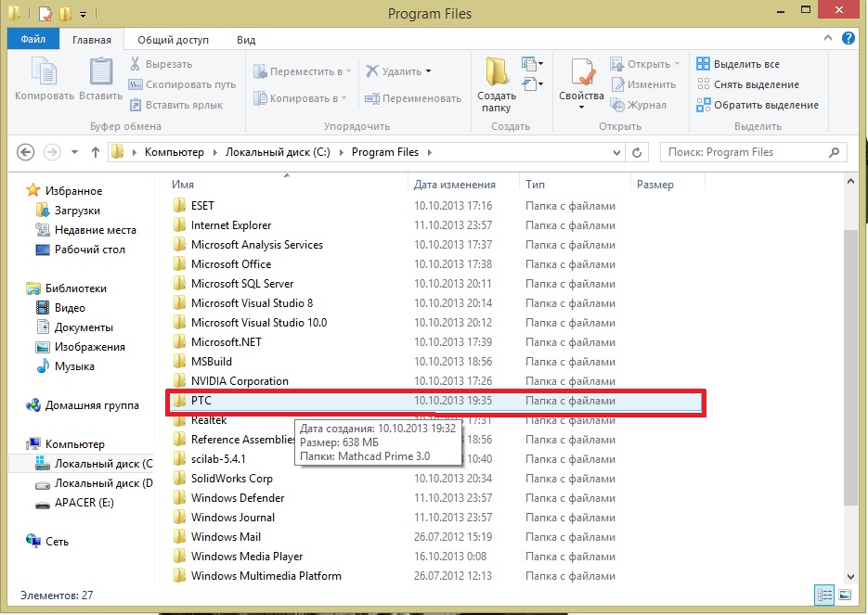Click the Up one level arrow
The height and width of the screenshot is (615, 868).
pyautogui.click(x=96, y=152)
